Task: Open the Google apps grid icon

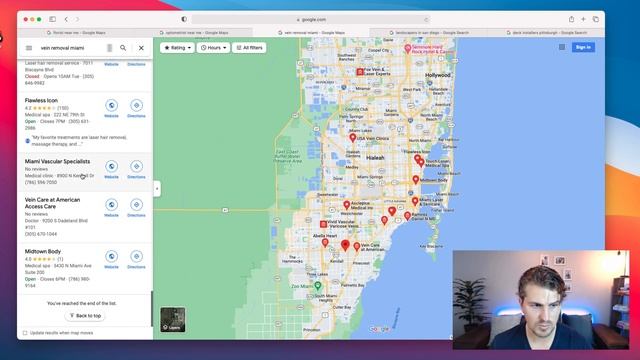Action: tap(562, 47)
